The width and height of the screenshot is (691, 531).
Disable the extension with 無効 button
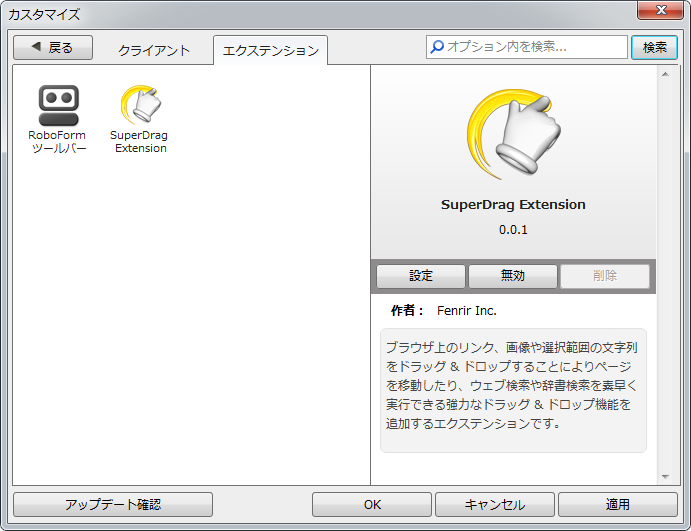(x=513, y=276)
